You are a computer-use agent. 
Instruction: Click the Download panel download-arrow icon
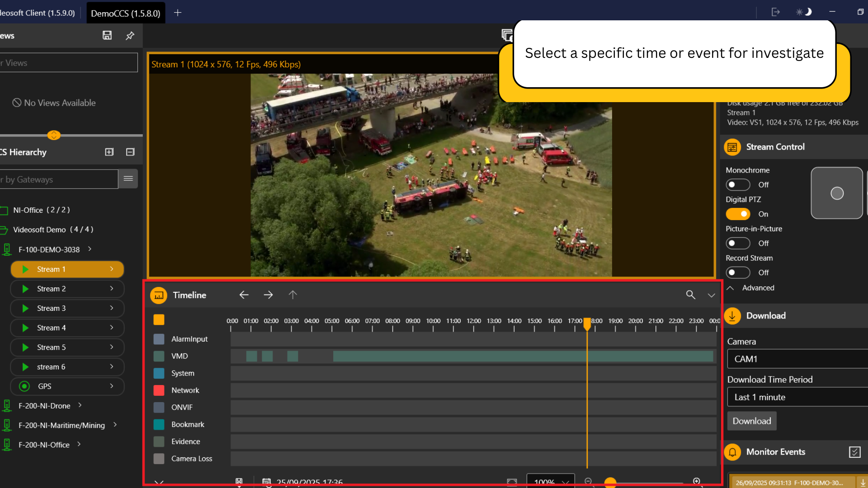point(732,316)
